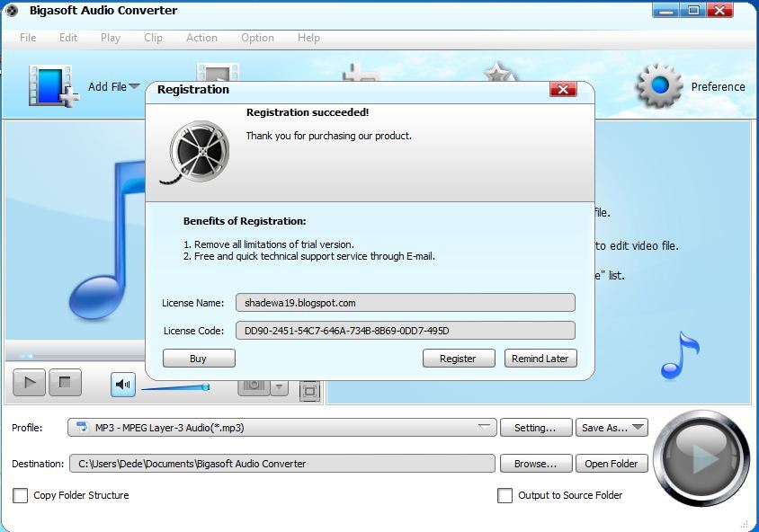Click the Open Folder button

pos(612,464)
